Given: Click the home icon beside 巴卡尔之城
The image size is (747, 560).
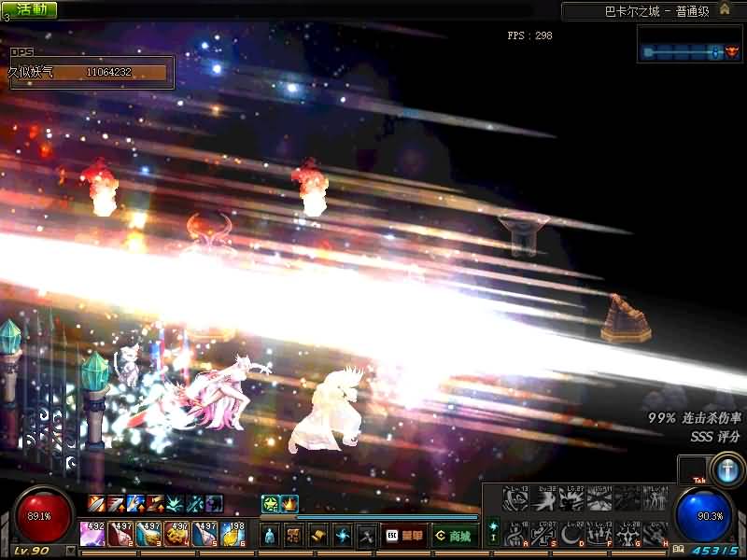Looking at the screenshot, I should 725,9.
